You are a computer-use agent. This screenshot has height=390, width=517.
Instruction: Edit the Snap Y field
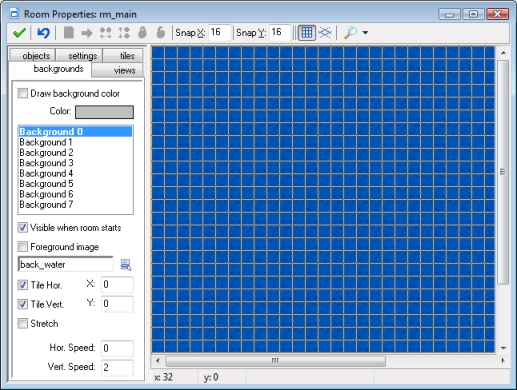(x=280, y=32)
